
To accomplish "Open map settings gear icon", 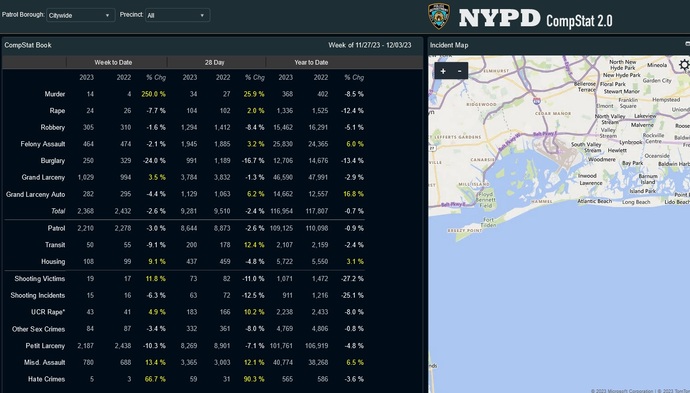I will point(684,65).
